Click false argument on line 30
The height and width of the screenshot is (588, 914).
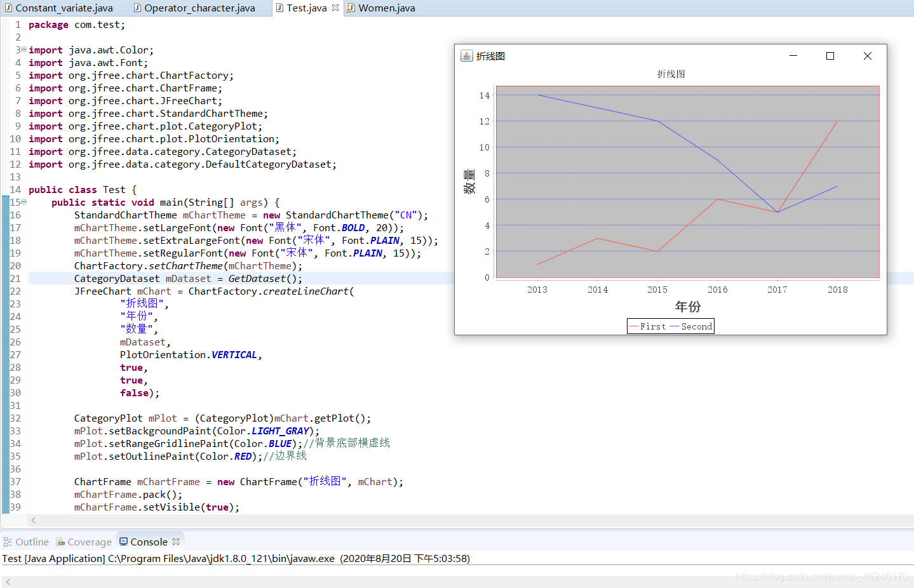tap(134, 392)
